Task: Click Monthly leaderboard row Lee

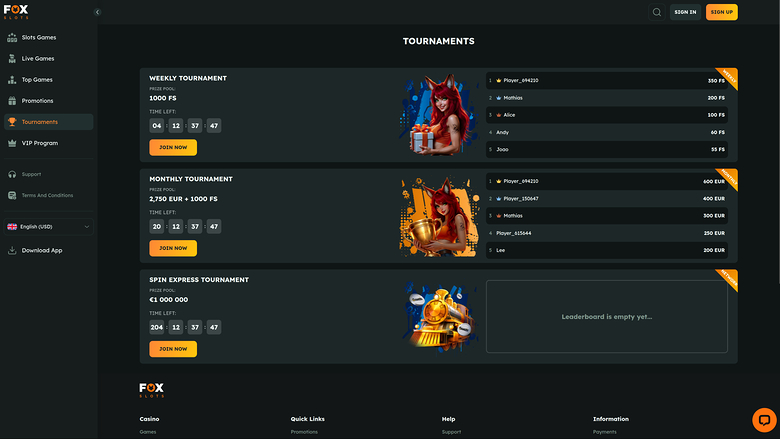Action: point(606,250)
